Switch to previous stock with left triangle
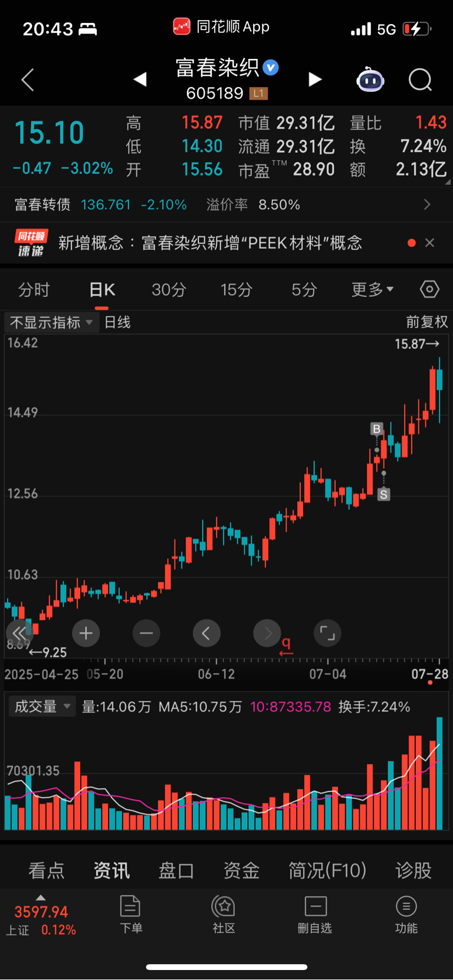The width and height of the screenshot is (453, 980). point(140,79)
